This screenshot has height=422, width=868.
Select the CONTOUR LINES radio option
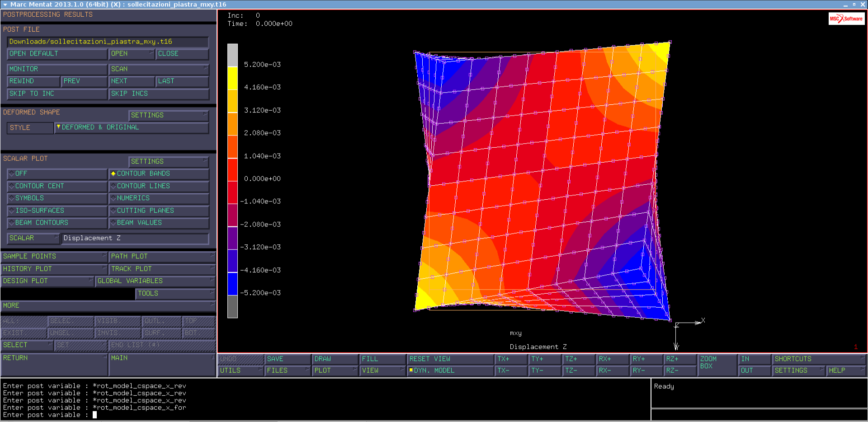tap(159, 186)
